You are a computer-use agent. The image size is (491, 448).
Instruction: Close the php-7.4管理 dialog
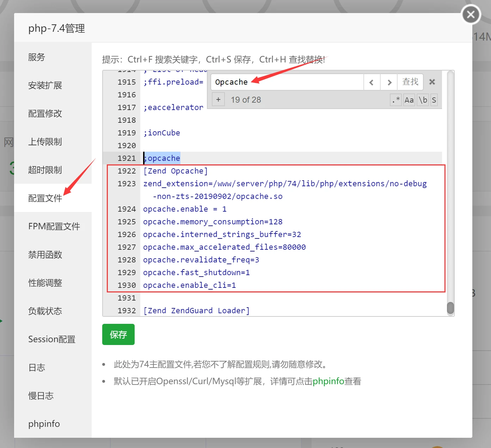click(x=470, y=14)
